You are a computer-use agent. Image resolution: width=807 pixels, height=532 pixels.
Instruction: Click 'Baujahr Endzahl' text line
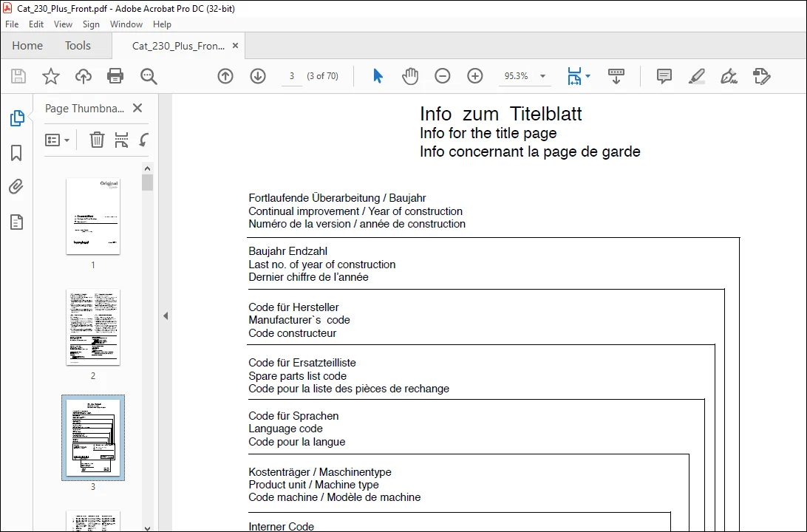click(x=287, y=251)
